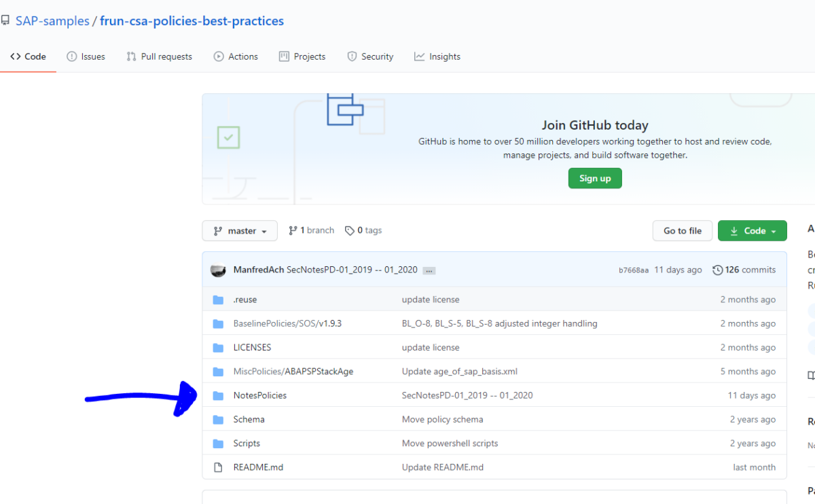The image size is (815, 504).
Task: Click the file icon beside README.md
Action: pos(219,467)
